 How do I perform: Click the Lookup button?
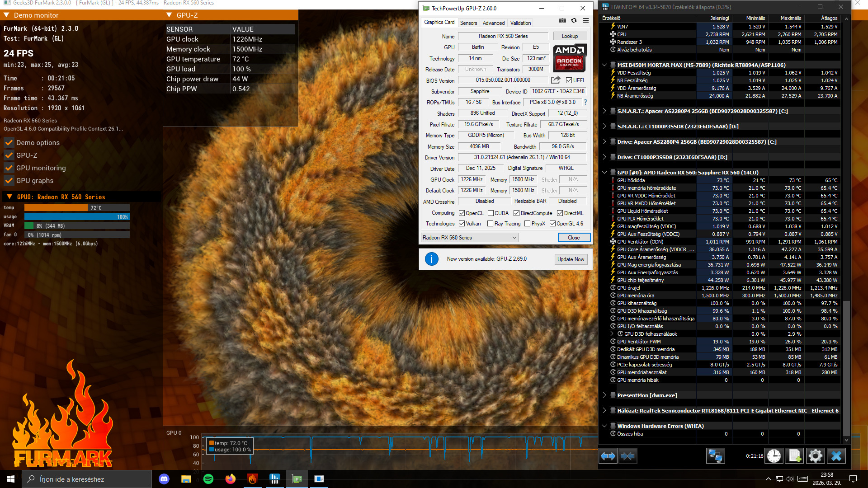point(570,36)
